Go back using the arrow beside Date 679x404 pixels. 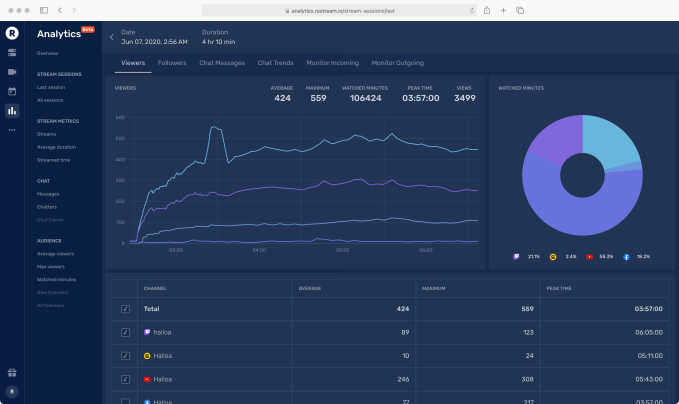click(x=112, y=37)
